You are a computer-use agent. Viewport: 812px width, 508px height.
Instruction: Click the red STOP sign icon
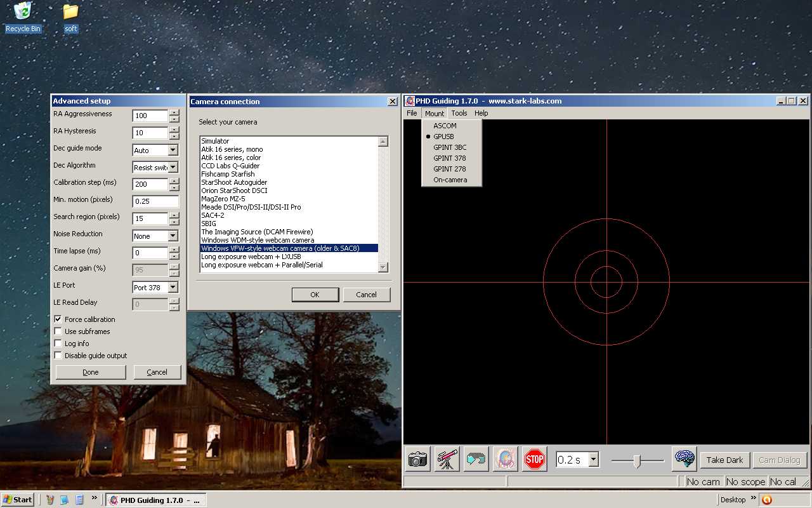(x=535, y=459)
